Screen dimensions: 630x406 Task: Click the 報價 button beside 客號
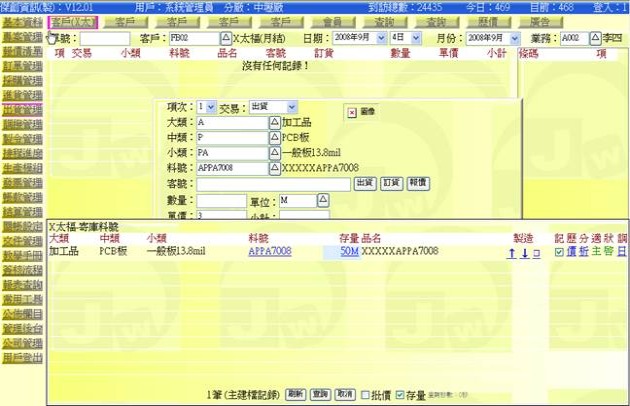[x=417, y=184]
